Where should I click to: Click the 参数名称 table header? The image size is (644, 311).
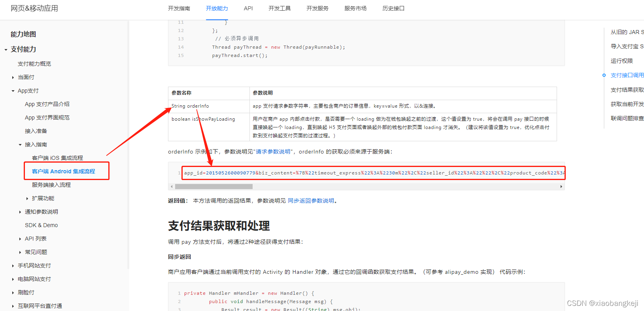(209, 93)
